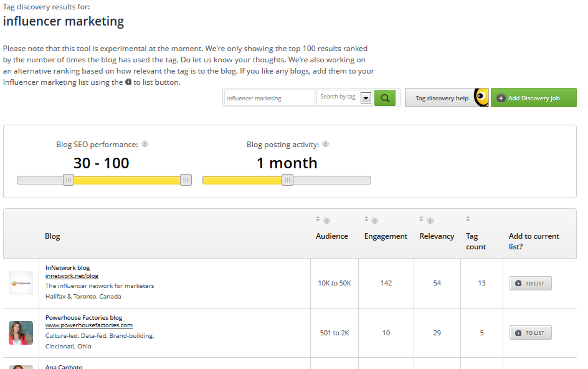This screenshot has height=369, width=588.
Task: Click the 'influencer marketing' page heading
Action: click(x=64, y=21)
